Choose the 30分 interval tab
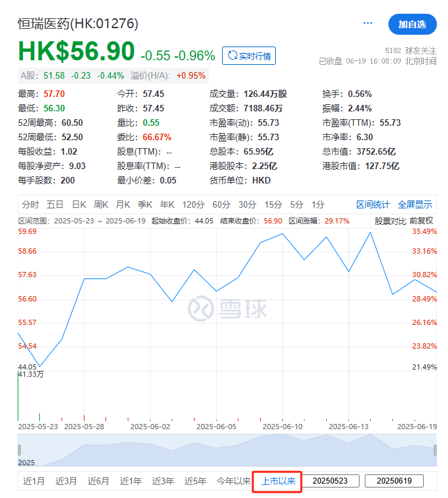448x498 pixels. point(248,204)
